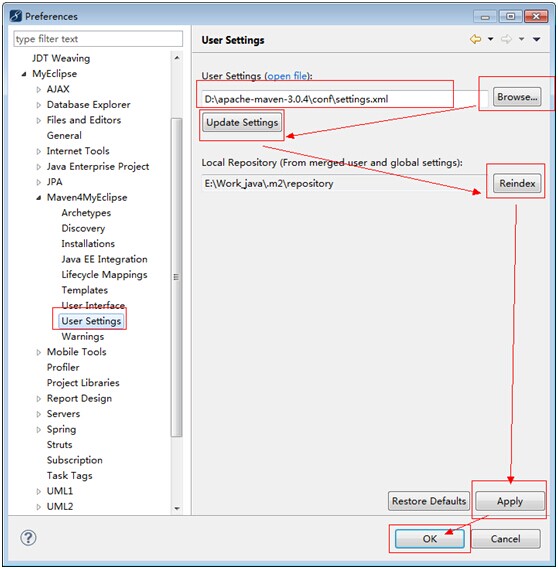
Task: Confirm with the OK button
Action: click(430, 539)
